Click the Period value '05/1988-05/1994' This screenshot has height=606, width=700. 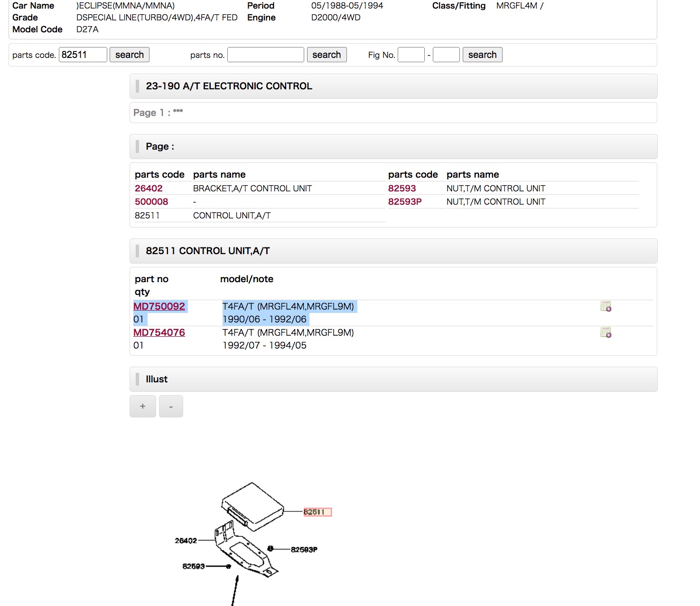coord(347,6)
